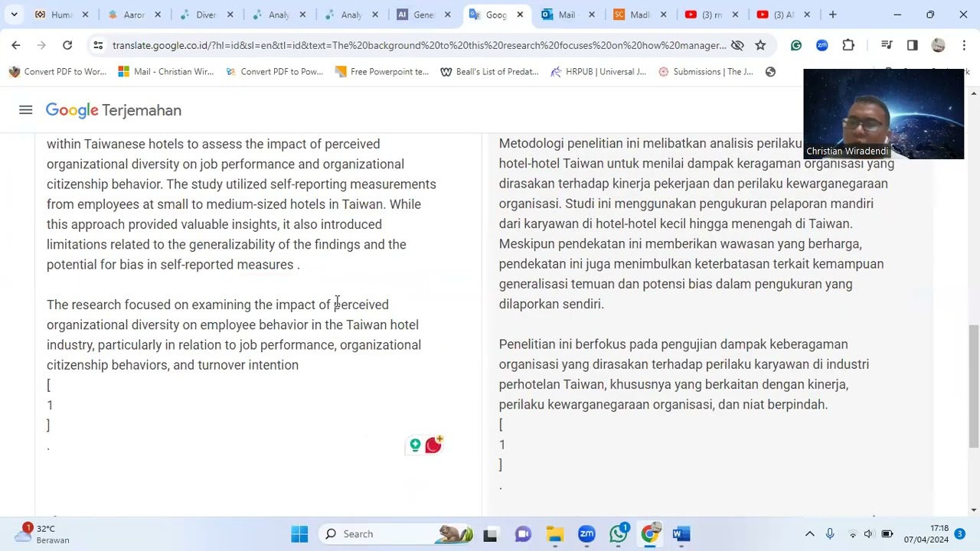Click the battery icon in system tray

point(887,533)
